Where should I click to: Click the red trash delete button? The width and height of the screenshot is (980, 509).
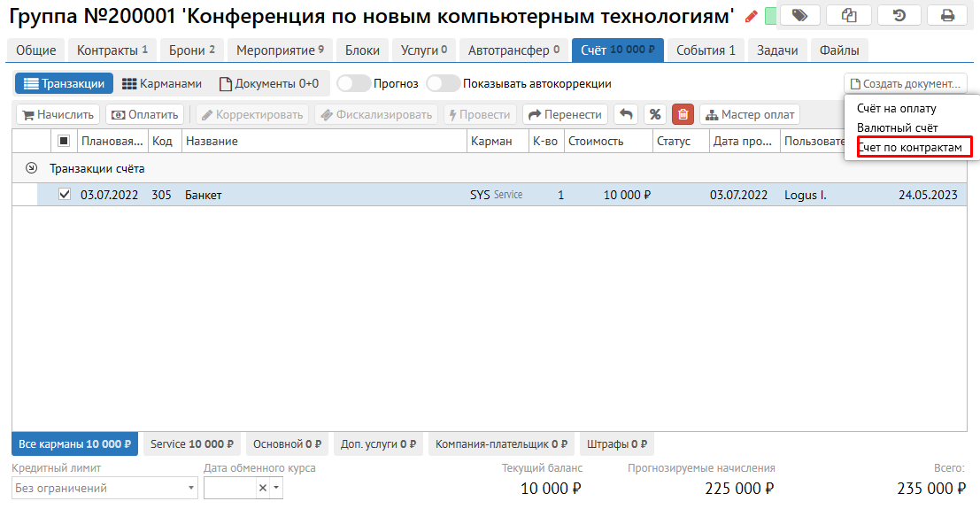683,114
